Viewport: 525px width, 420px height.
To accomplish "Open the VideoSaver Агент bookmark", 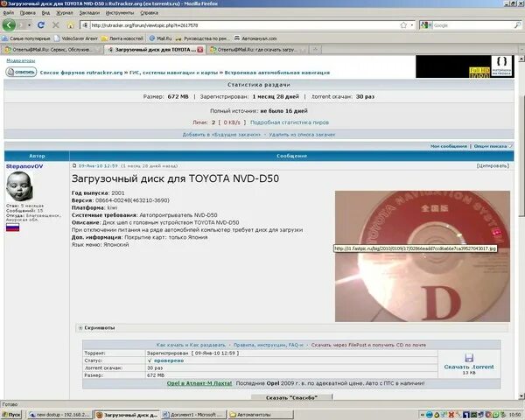I will click(76, 38).
